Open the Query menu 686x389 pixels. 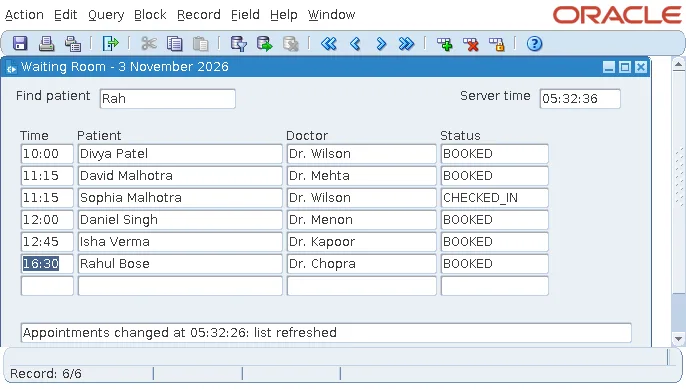pos(106,15)
